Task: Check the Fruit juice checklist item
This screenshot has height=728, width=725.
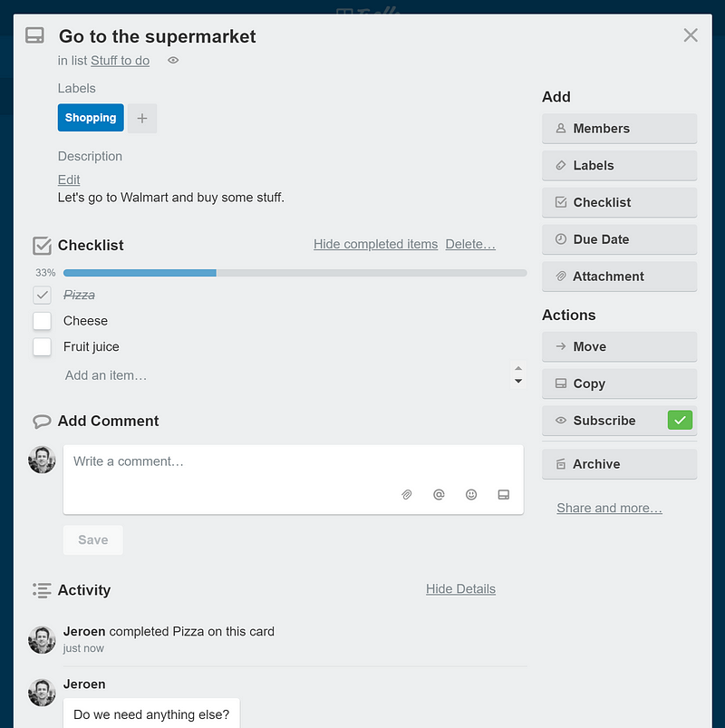Action: (x=42, y=346)
